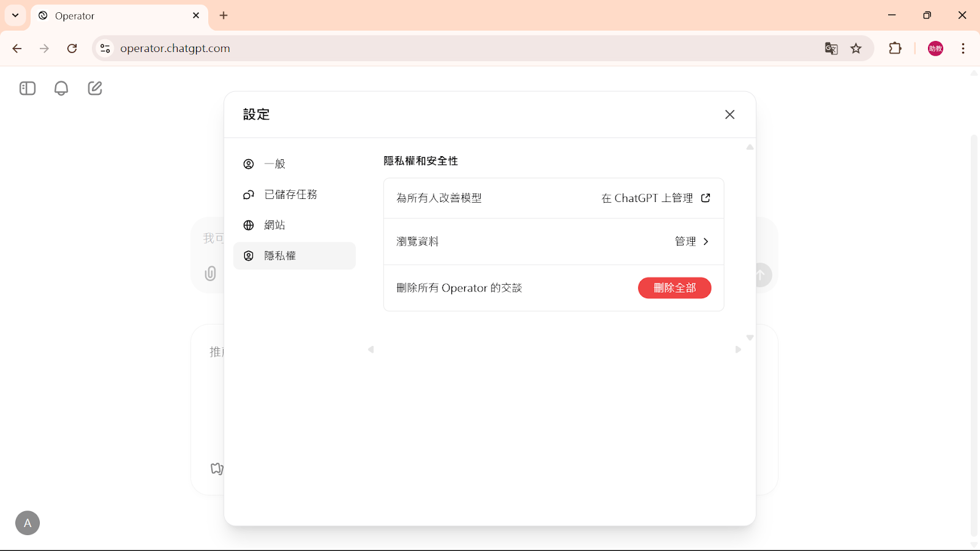The width and height of the screenshot is (980, 551).
Task: Start a new chat with compose icon
Action: pos(95,88)
